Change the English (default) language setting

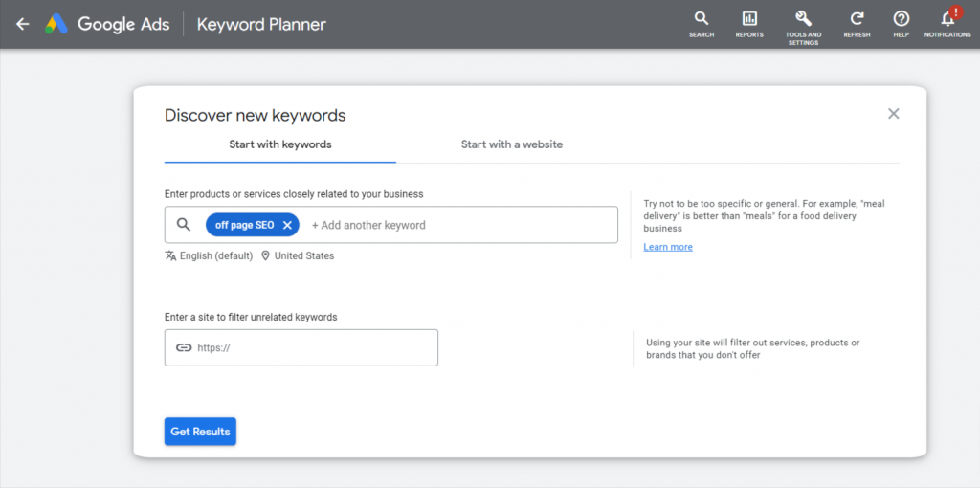click(x=216, y=255)
